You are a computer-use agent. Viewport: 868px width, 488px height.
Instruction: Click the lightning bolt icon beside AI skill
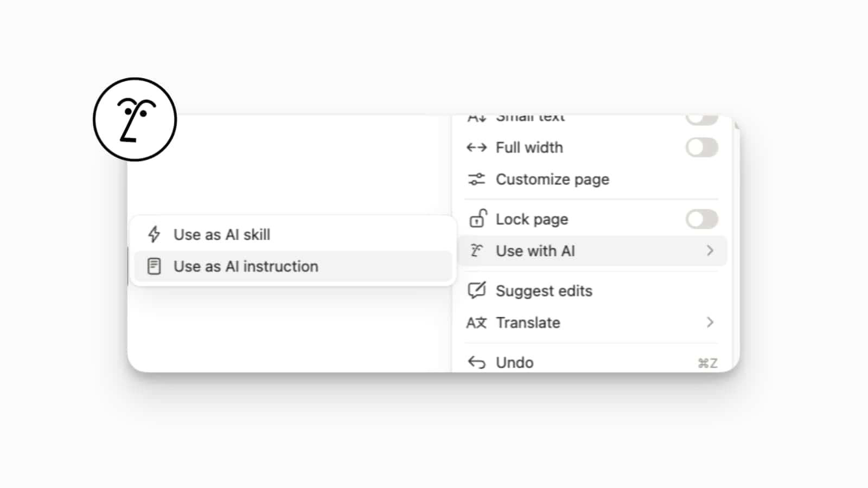pyautogui.click(x=154, y=234)
